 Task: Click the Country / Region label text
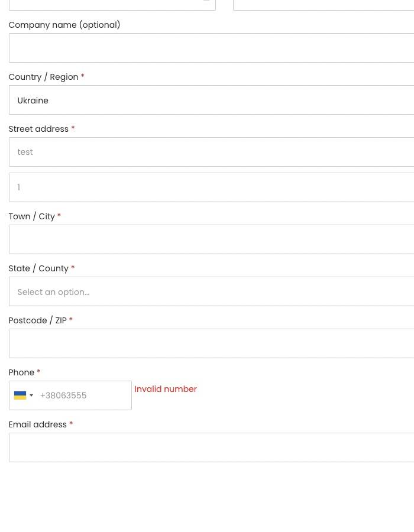(x=44, y=77)
